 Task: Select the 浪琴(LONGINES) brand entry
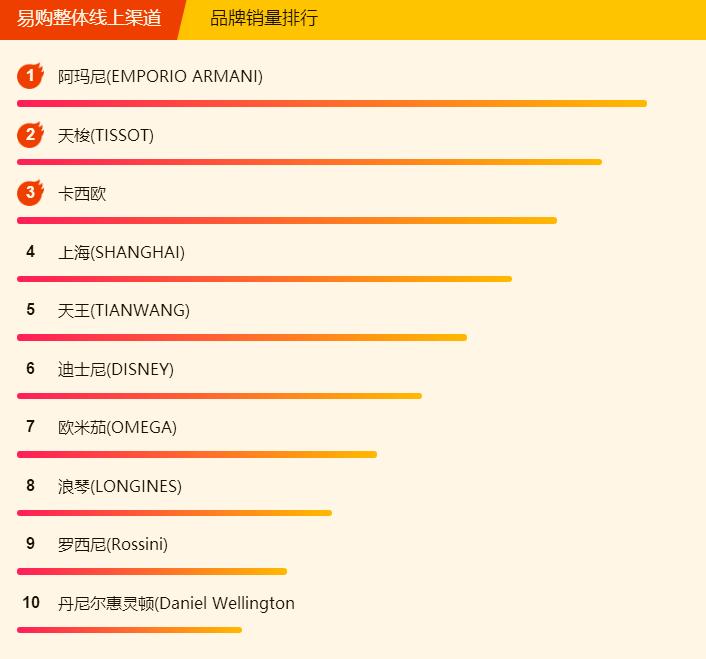120,487
